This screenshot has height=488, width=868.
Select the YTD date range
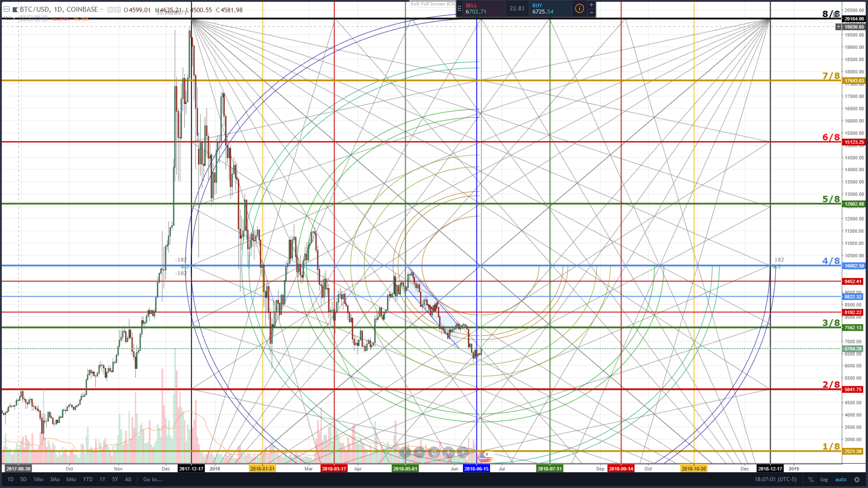[88, 479]
